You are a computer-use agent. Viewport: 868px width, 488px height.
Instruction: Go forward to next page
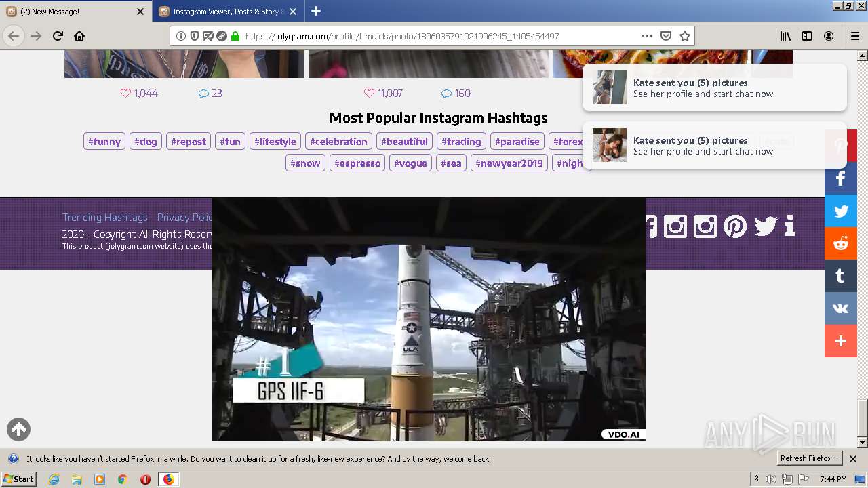pyautogui.click(x=36, y=36)
